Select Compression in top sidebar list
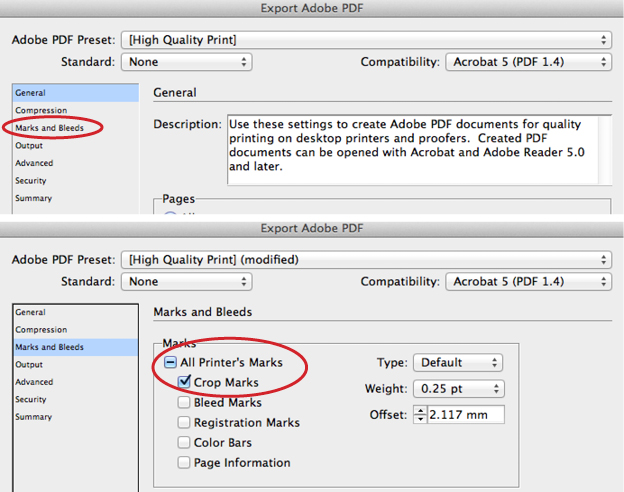Image resolution: width=624 pixels, height=492 pixels. (41, 110)
